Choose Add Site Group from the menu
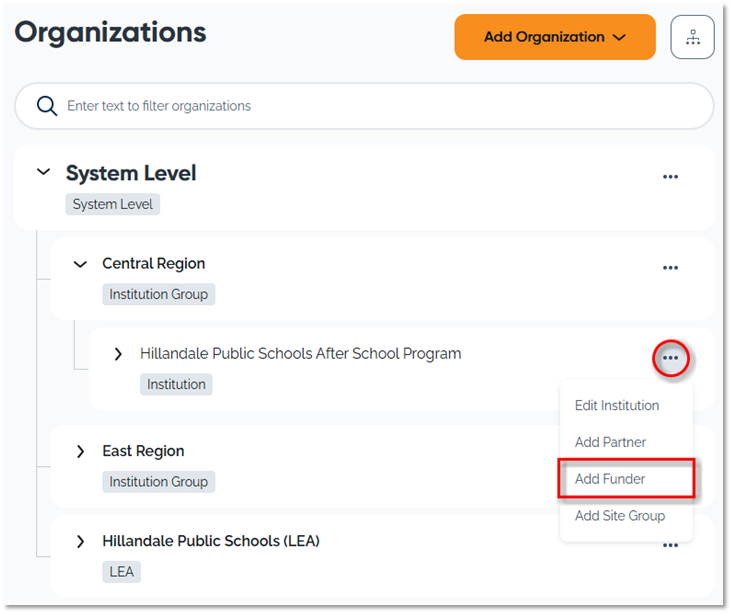Viewport: 732px width, 614px height. click(619, 516)
